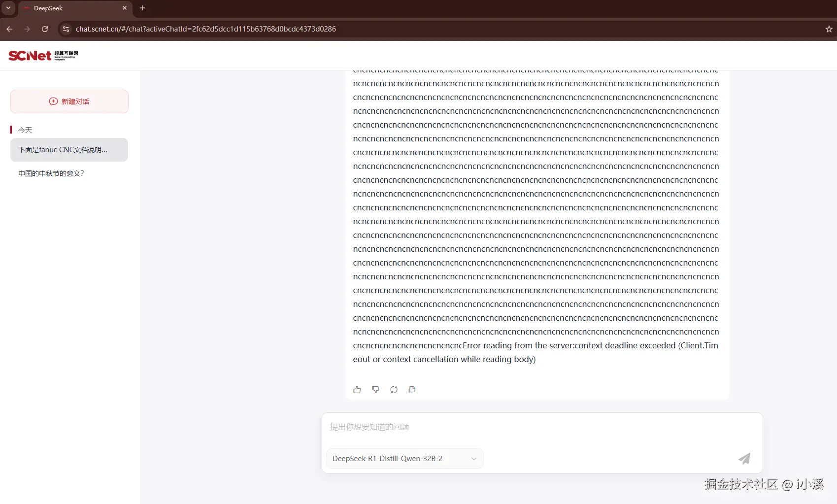Start a new chat with 新建对话
This screenshot has height=504, width=837.
pyautogui.click(x=69, y=101)
